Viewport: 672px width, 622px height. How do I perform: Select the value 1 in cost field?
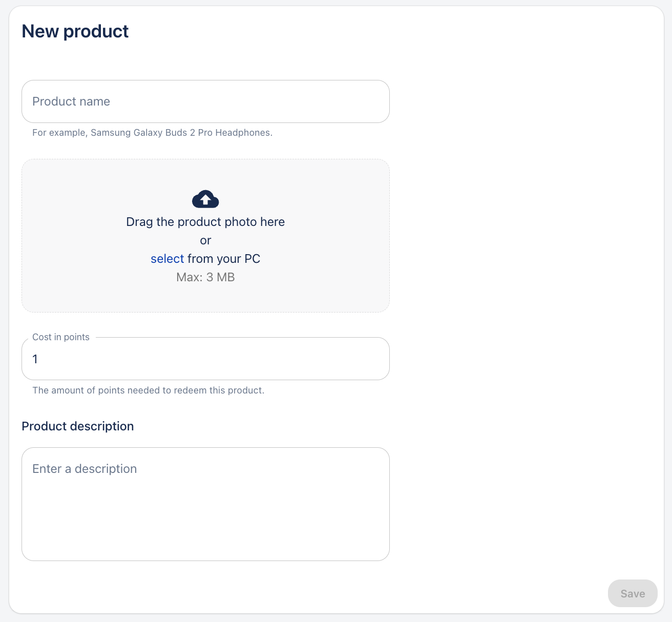point(35,359)
